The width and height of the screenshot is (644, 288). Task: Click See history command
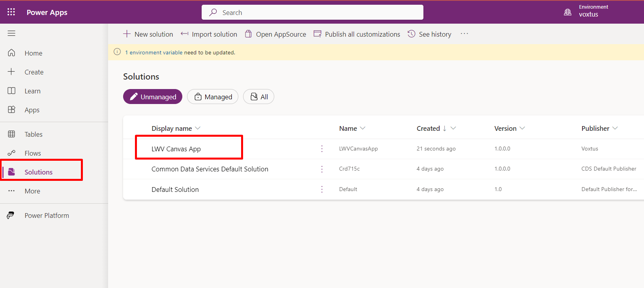coord(429,34)
